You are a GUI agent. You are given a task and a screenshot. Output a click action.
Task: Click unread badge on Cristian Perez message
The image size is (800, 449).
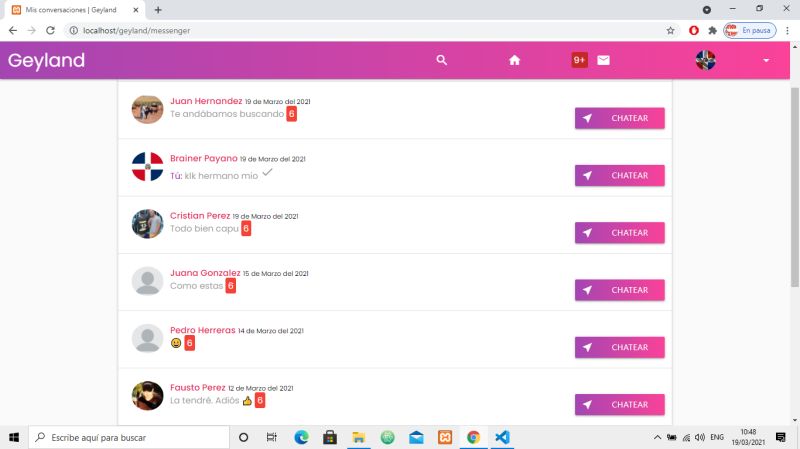[246, 229]
